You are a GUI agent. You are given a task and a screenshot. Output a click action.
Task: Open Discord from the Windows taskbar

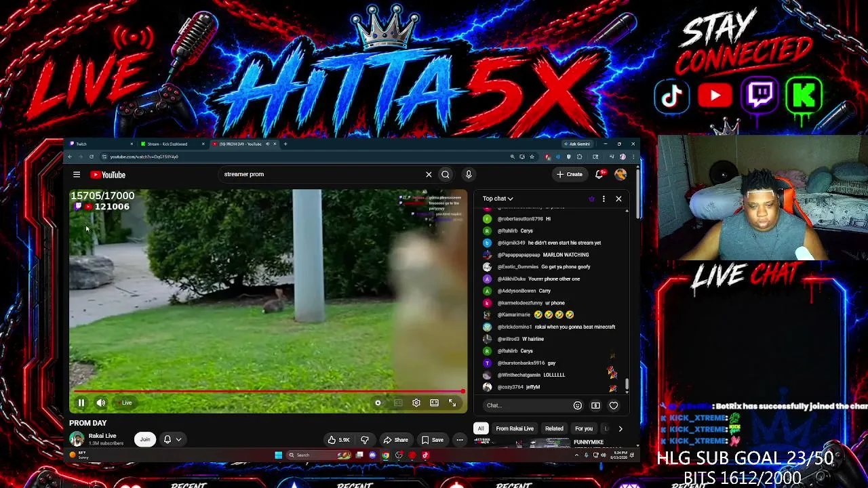click(372, 455)
